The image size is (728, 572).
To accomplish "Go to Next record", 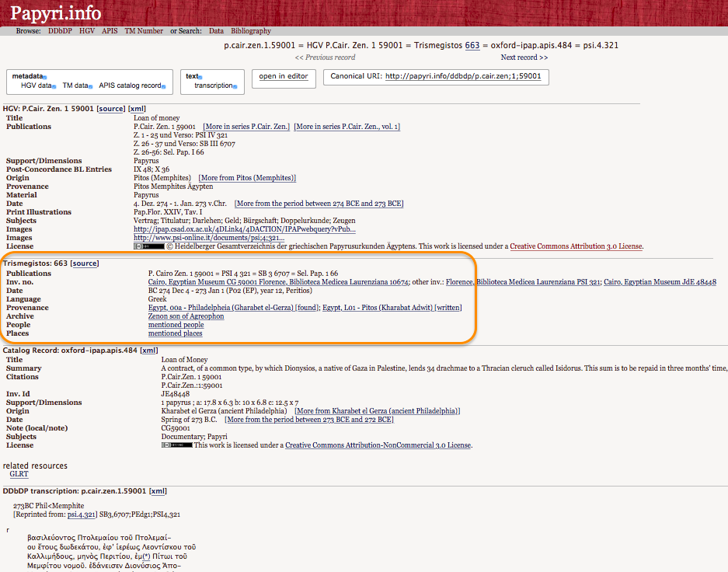I will (524, 58).
